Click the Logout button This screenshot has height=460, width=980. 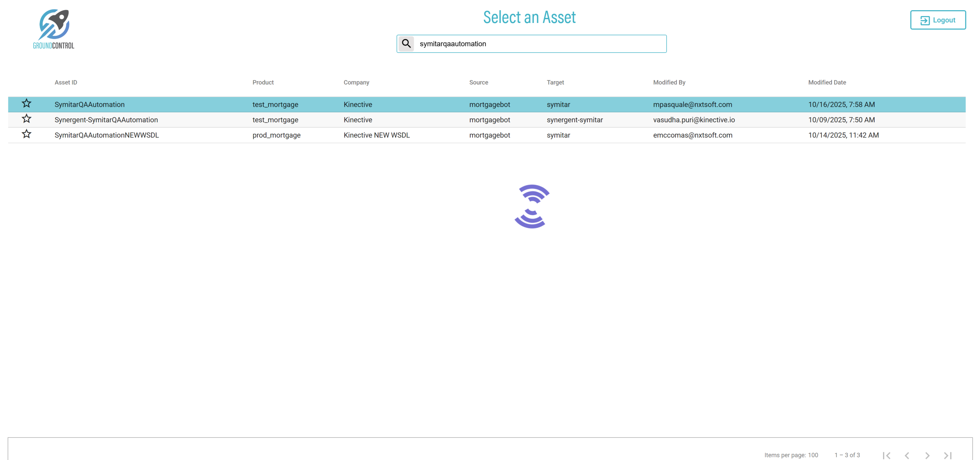coord(938,20)
